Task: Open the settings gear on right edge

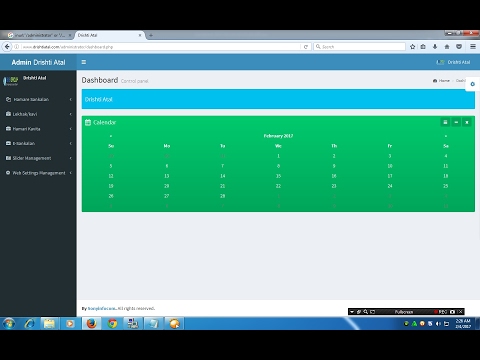Action: (473, 84)
